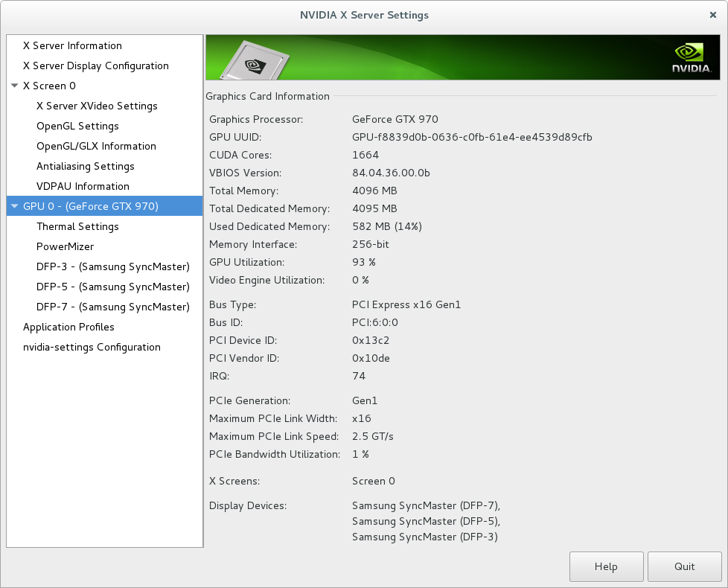Open X Server Information page
This screenshot has width=728, height=588.
click(72, 45)
